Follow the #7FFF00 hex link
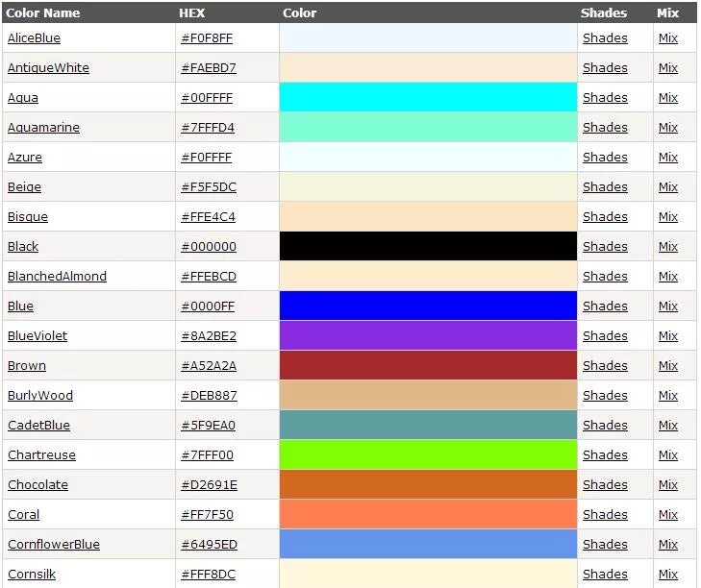Screen dimensions: 701x588 (208, 454)
